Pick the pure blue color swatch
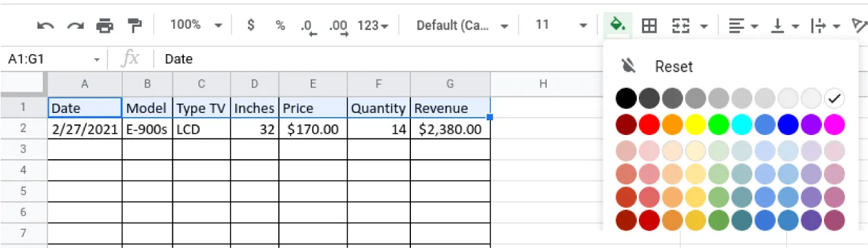This screenshot has width=868, height=248. [x=788, y=124]
